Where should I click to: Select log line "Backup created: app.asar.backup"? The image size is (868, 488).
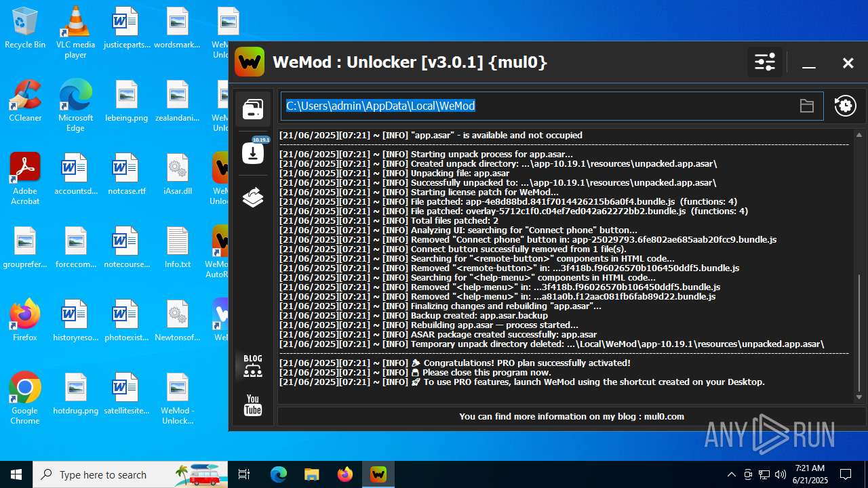coord(413,315)
